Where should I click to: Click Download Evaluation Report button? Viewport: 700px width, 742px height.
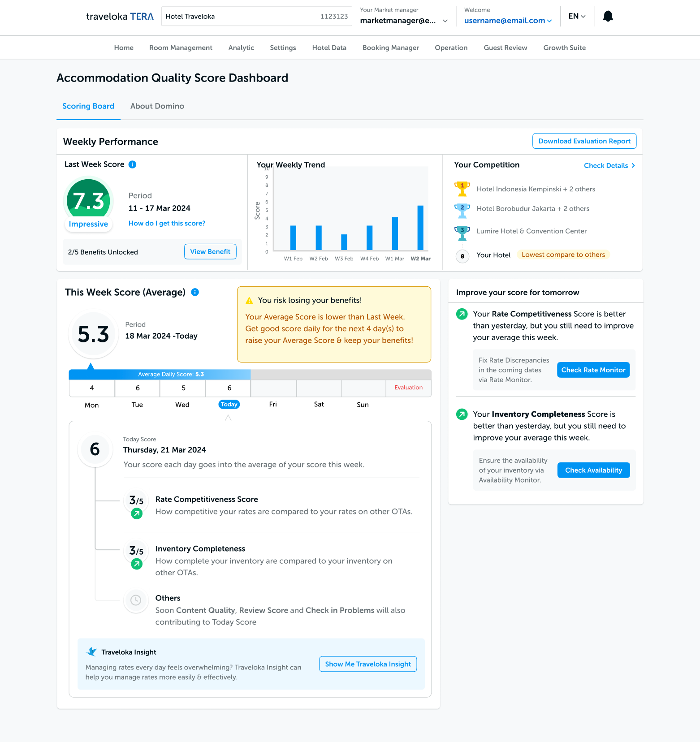(584, 141)
